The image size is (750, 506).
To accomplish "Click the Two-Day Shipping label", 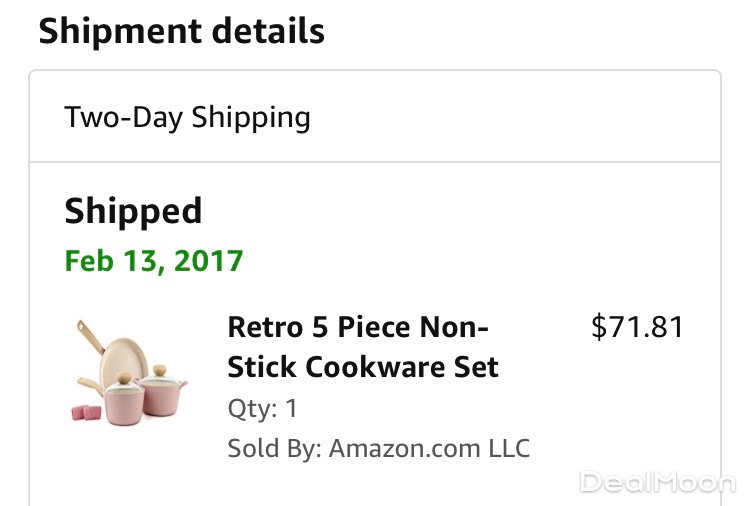I will (x=188, y=117).
